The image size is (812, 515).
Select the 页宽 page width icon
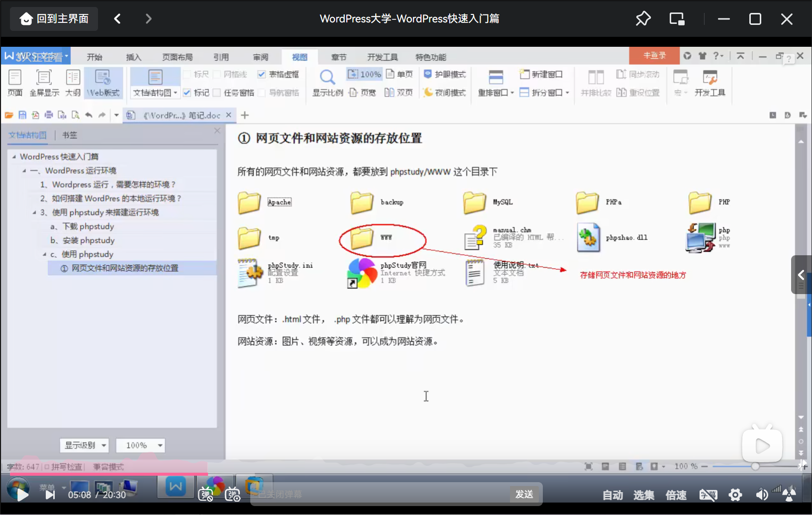[362, 93]
